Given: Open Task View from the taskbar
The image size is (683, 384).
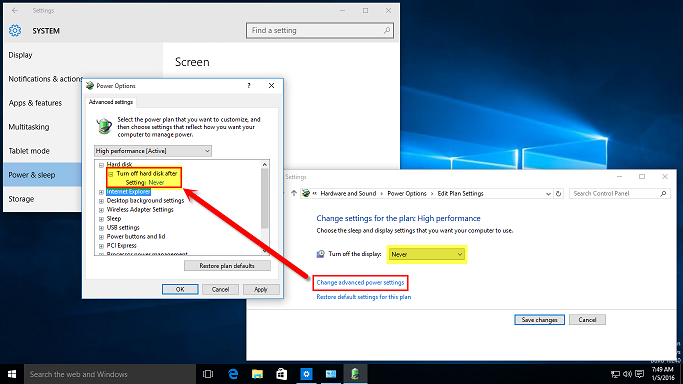Looking at the screenshot, I should 208,374.
